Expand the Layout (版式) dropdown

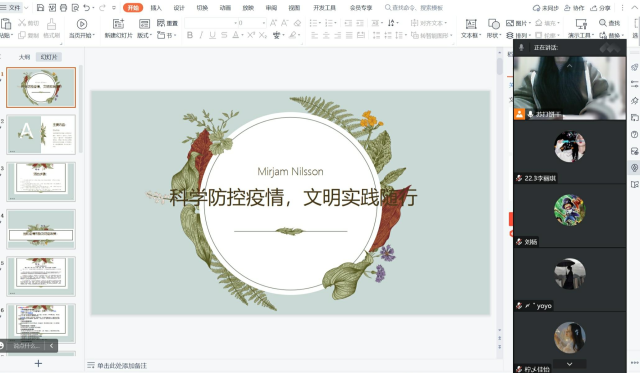(x=144, y=35)
